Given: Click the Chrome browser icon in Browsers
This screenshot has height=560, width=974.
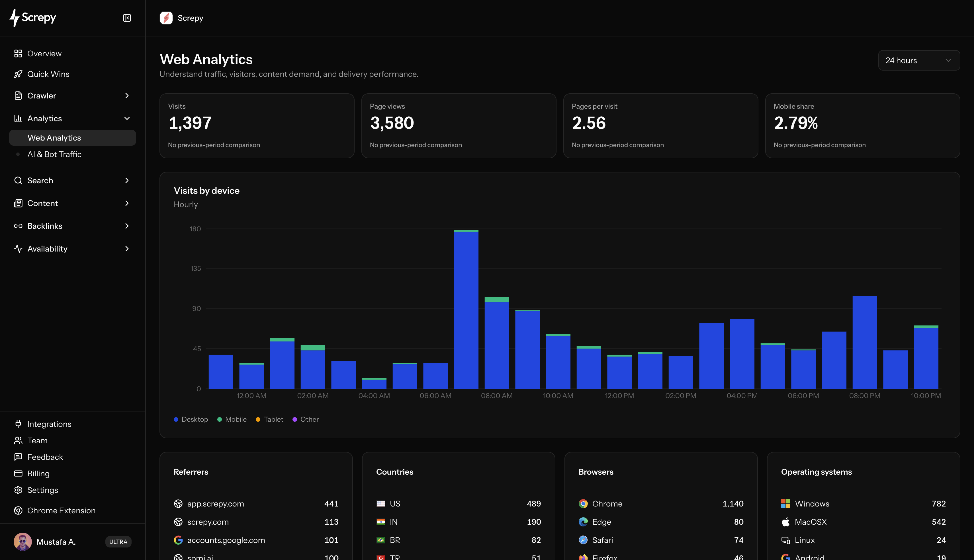Looking at the screenshot, I should 583,504.
